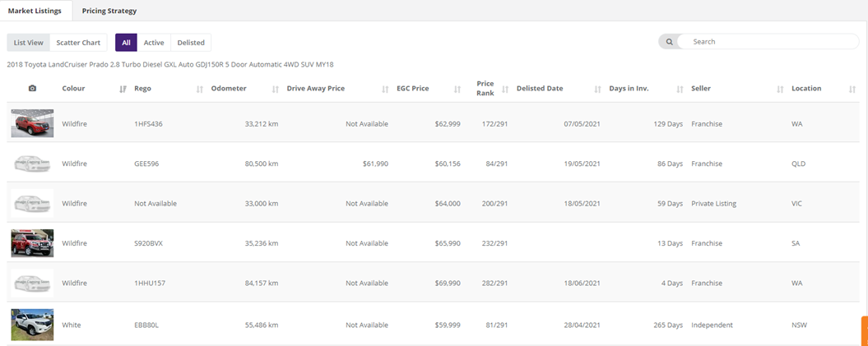This screenshot has width=868, height=346.
Task: Click EGC price $64,000
Action: coord(448,204)
